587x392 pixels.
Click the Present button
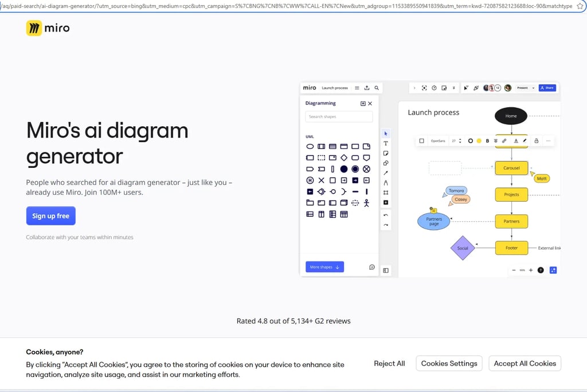coord(522,88)
